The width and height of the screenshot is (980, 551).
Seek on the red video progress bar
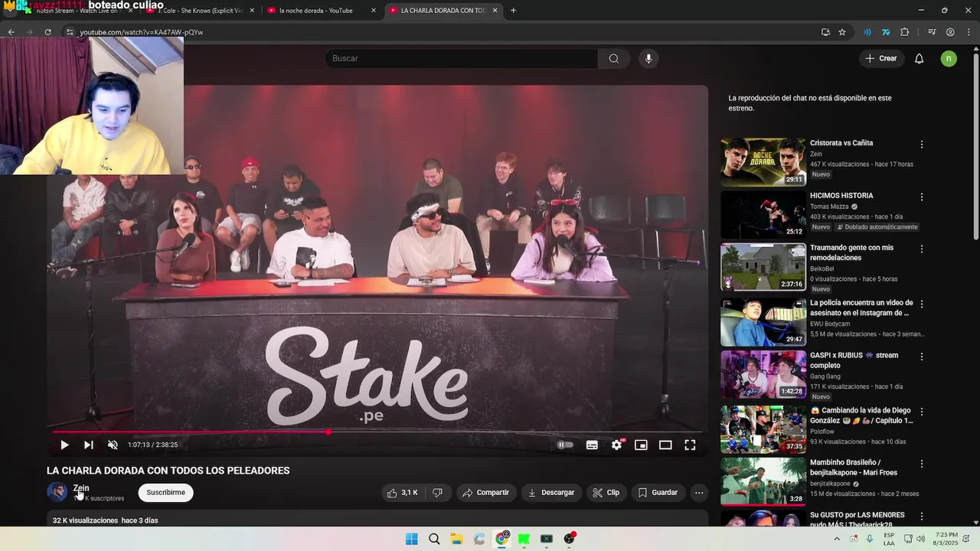377,432
